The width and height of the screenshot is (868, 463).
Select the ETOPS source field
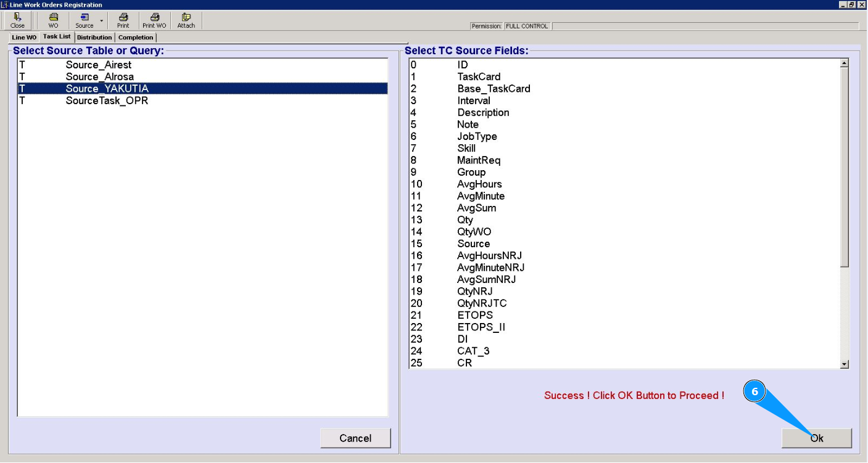click(x=624, y=315)
